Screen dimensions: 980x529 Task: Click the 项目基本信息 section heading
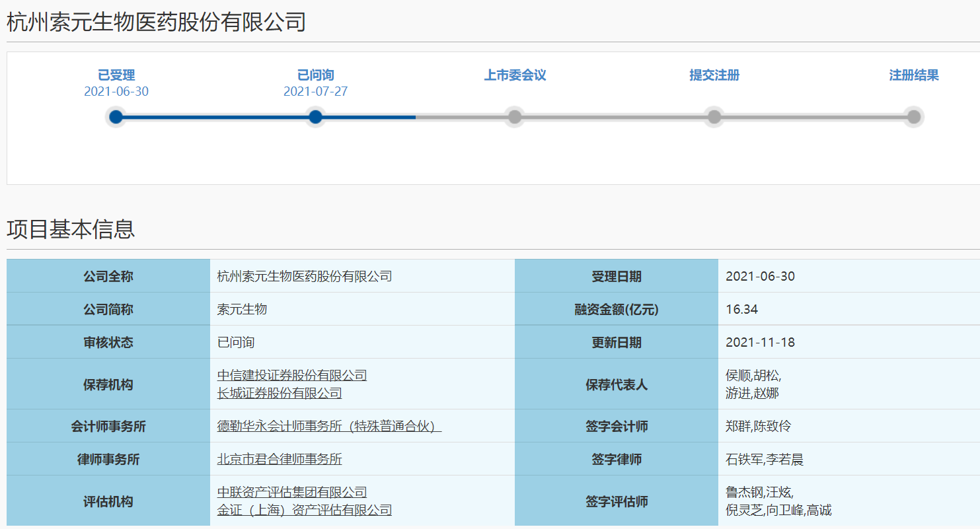(x=71, y=229)
